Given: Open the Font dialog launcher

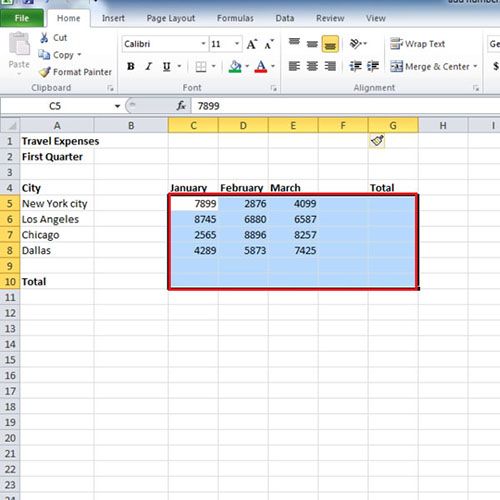Looking at the screenshot, I should [273, 88].
